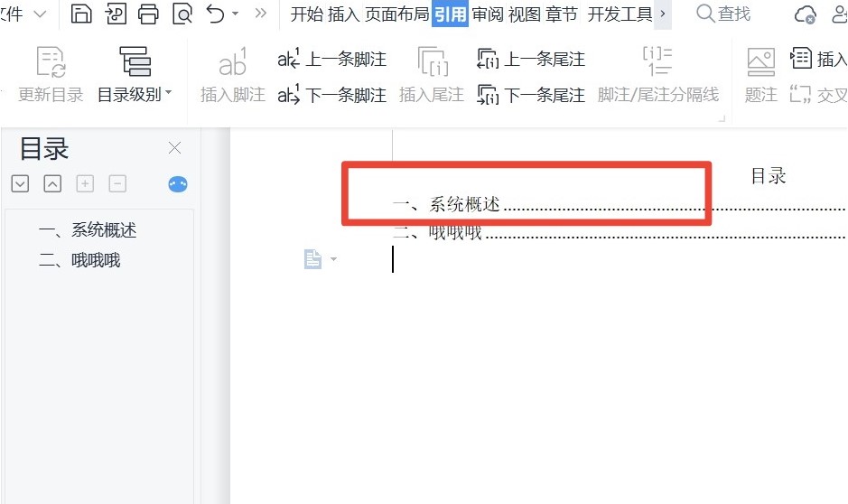
Task: Click the 插入脚注 insert footnote icon
Action: point(233,61)
